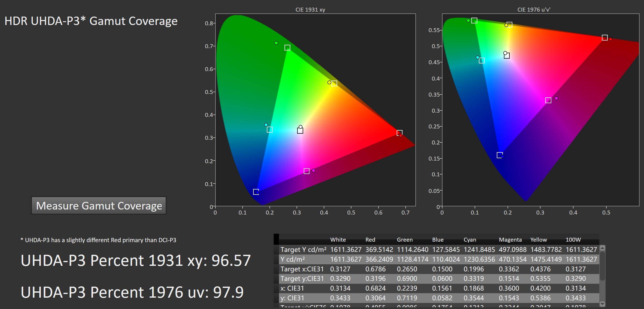
Task: Click the red target square in CIE 1976 chart
Action: point(604,38)
